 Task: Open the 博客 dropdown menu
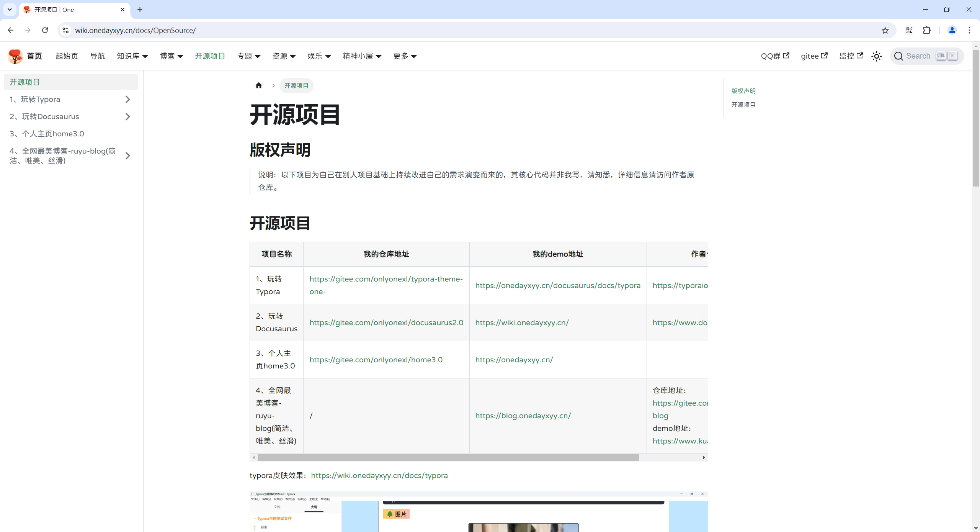pyautogui.click(x=171, y=56)
